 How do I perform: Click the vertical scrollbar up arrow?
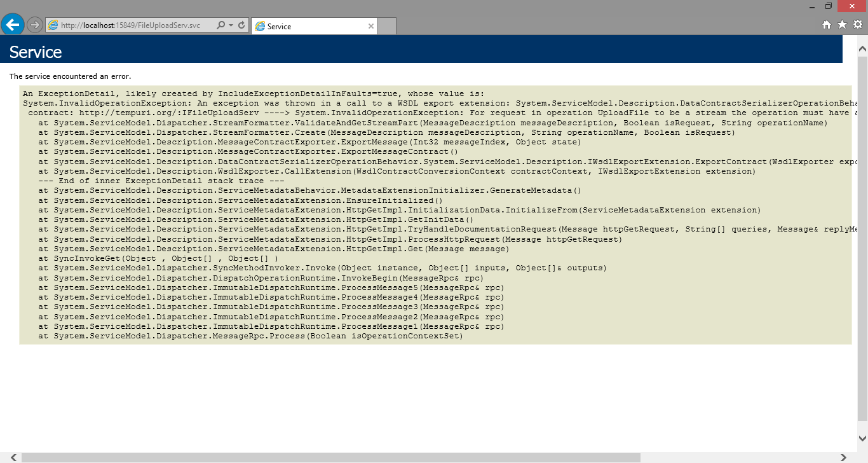tap(862, 49)
